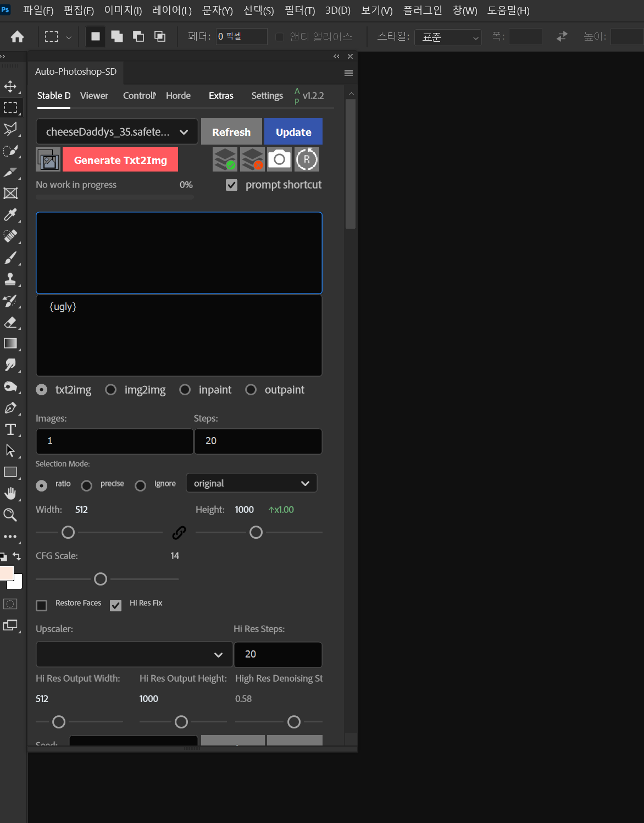Click the camera snapshot icon in plugin
Screen dimensions: 644x823
pos(279,159)
